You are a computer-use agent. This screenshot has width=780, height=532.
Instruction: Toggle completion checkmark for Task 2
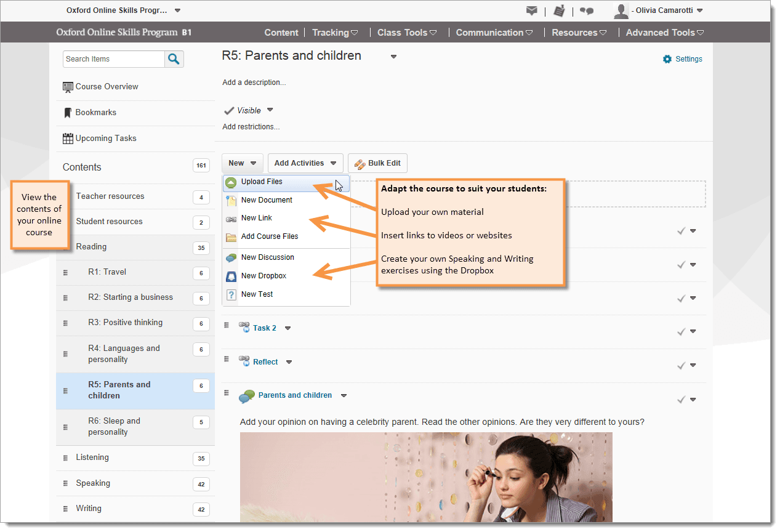pyautogui.click(x=681, y=332)
